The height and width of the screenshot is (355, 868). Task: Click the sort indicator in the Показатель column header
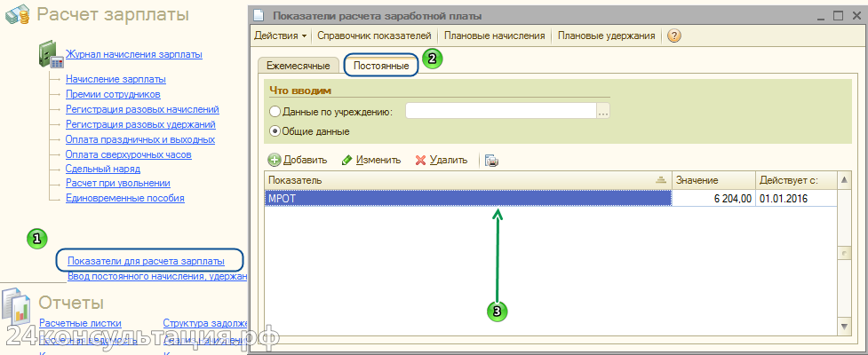(x=659, y=180)
